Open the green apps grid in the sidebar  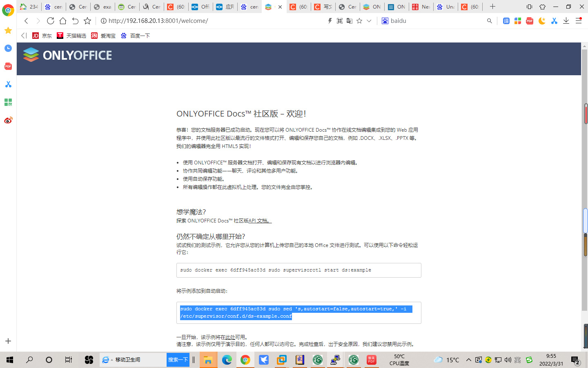click(8, 102)
